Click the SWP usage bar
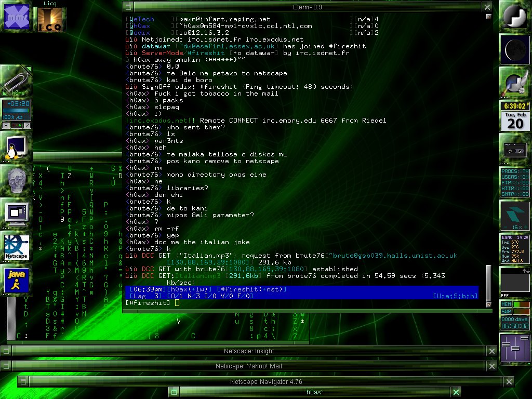This screenshot has width=532, height=399. (x=522, y=312)
